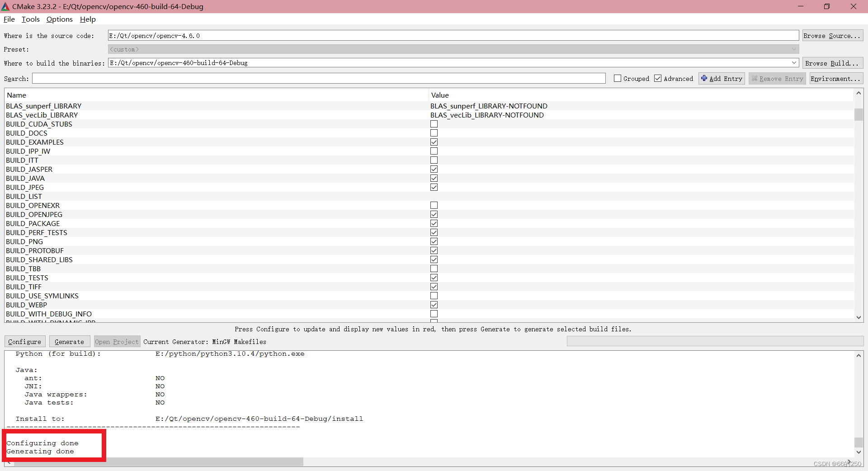Click the Environment button

(x=836, y=79)
